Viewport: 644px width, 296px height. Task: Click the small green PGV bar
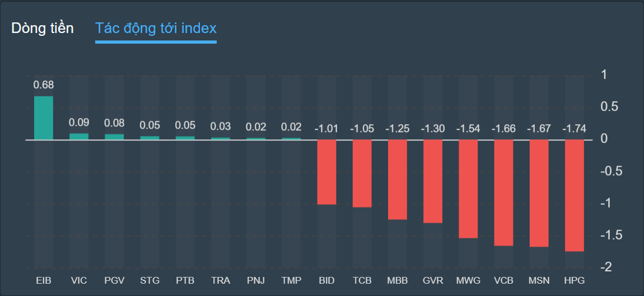click(114, 136)
